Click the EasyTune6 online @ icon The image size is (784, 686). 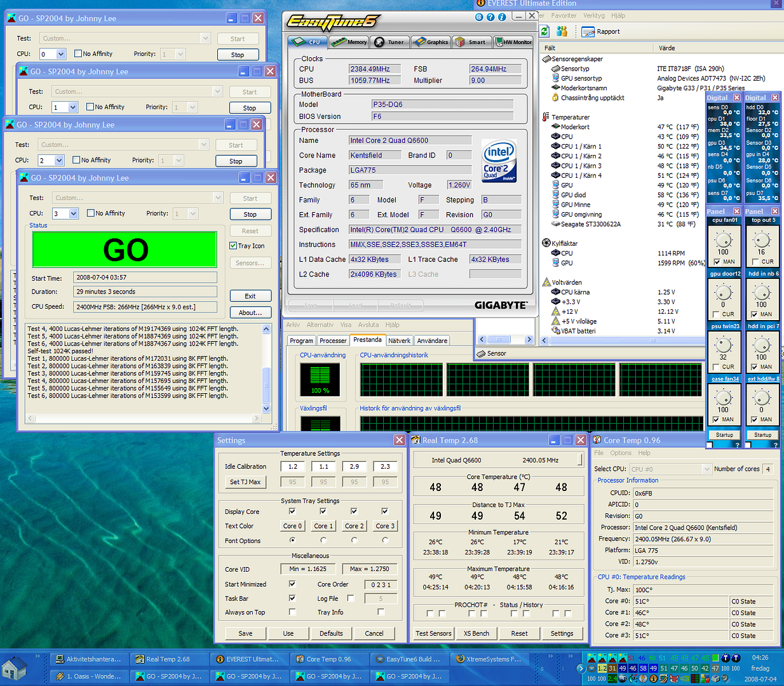point(479,17)
